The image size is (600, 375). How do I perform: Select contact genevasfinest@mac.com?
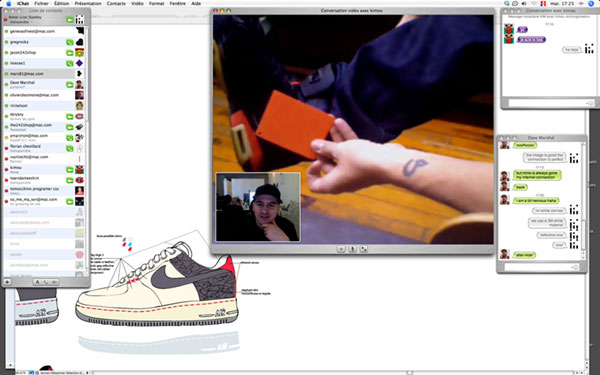pos(44,31)
